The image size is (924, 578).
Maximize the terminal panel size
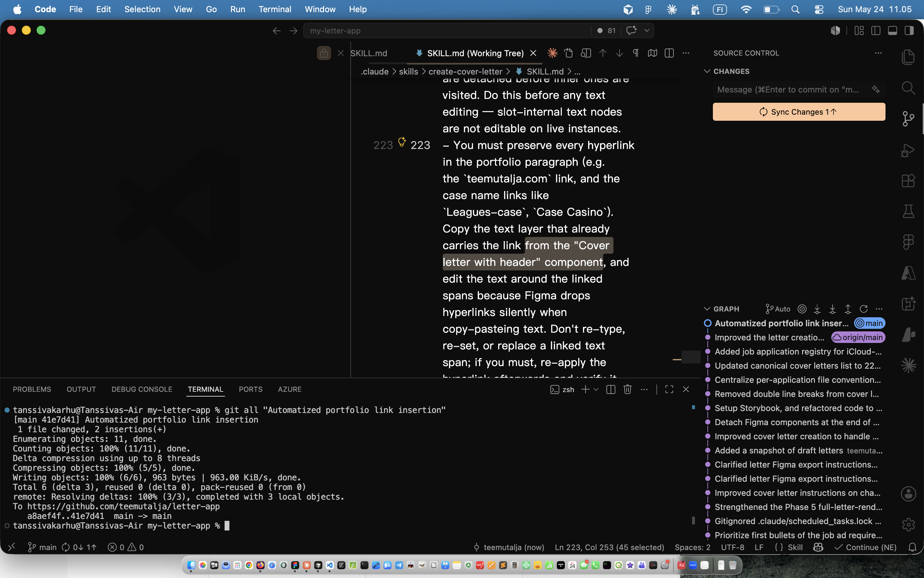pos(669,389)
